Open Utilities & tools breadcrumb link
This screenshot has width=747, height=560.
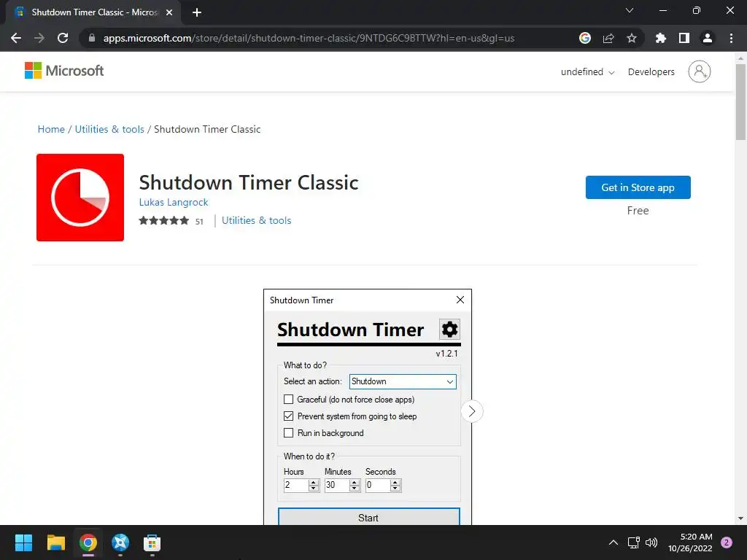point(109,130)
